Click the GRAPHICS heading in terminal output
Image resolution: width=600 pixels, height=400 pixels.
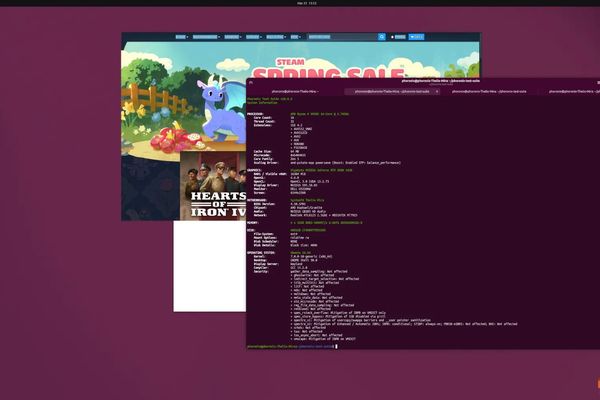tap(254, 170)
